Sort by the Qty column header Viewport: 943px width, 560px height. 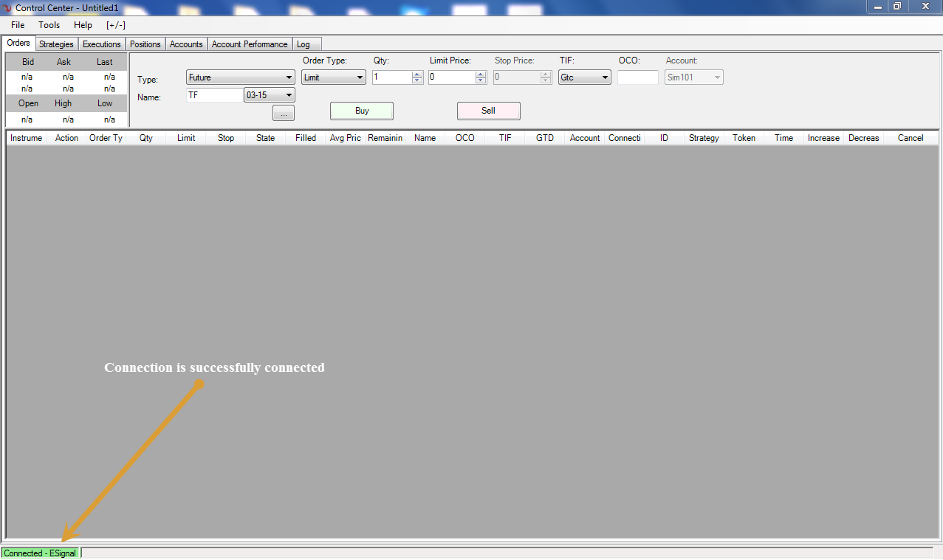(146, 138)
